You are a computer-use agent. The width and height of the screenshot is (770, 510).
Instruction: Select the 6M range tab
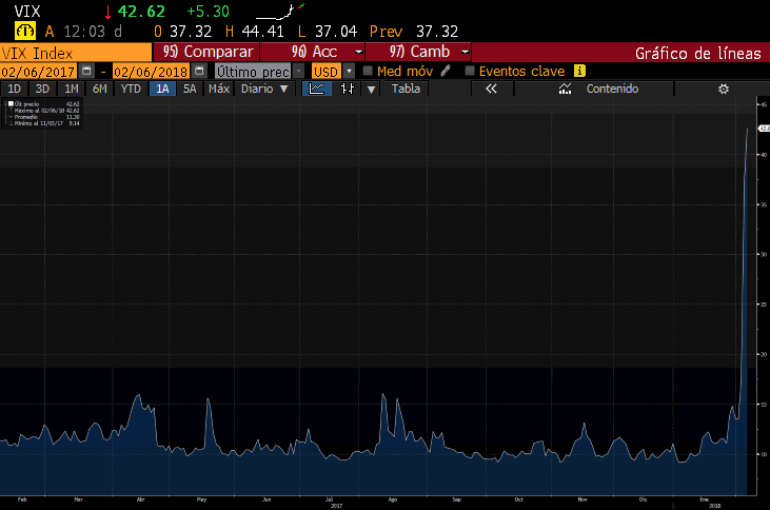pyautogui.click(x=100, y=89)
